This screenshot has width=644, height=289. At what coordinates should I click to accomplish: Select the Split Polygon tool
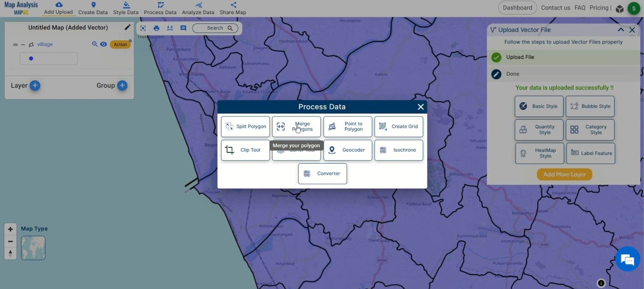pyautogui.click(x=246, y=127)
